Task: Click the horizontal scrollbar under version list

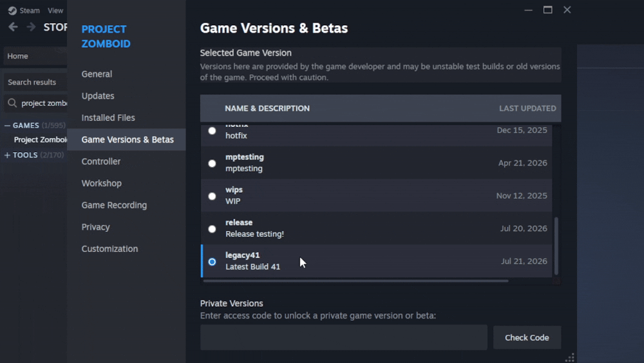Action: (x=355, y=281)
